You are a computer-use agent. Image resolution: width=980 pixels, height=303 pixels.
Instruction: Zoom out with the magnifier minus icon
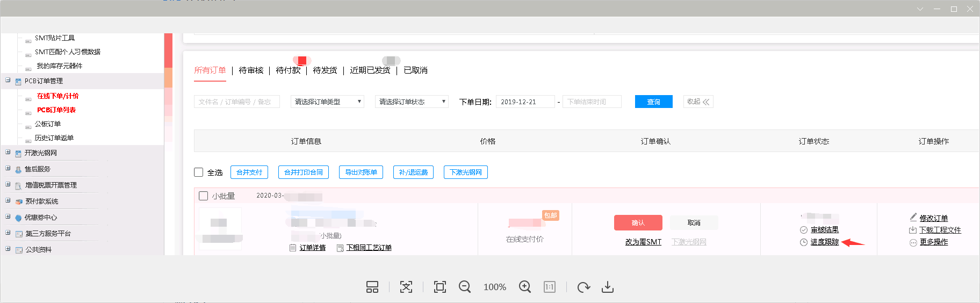(465, 287)
